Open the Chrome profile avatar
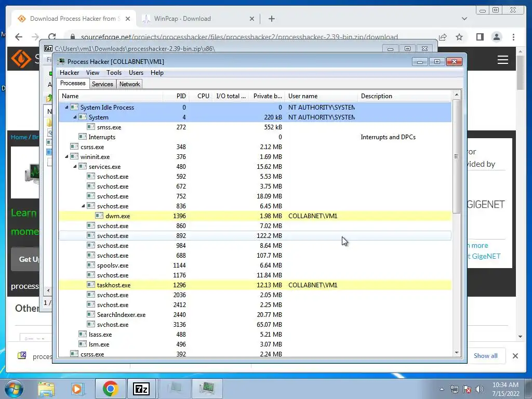The height and width of the screenshot is (399, 532). (x=496, y=37)
